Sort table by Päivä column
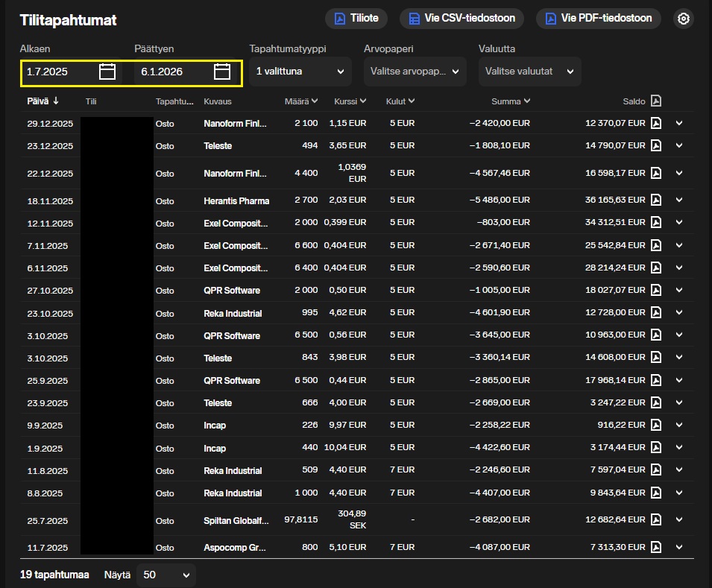Screen dimensions: 712x588 (x=43, y=101)
